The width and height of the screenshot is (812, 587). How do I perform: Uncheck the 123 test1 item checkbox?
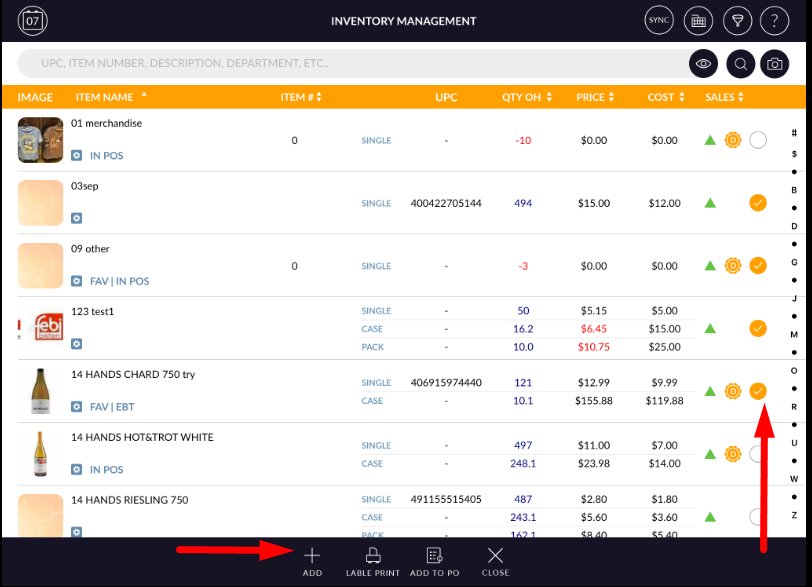[x=758, y=328]
